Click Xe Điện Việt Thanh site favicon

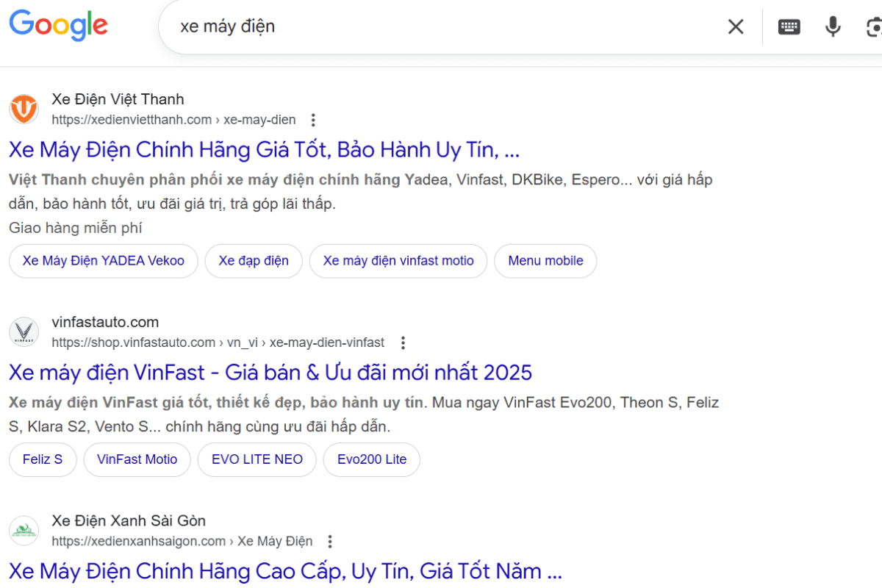pos(24,110)
